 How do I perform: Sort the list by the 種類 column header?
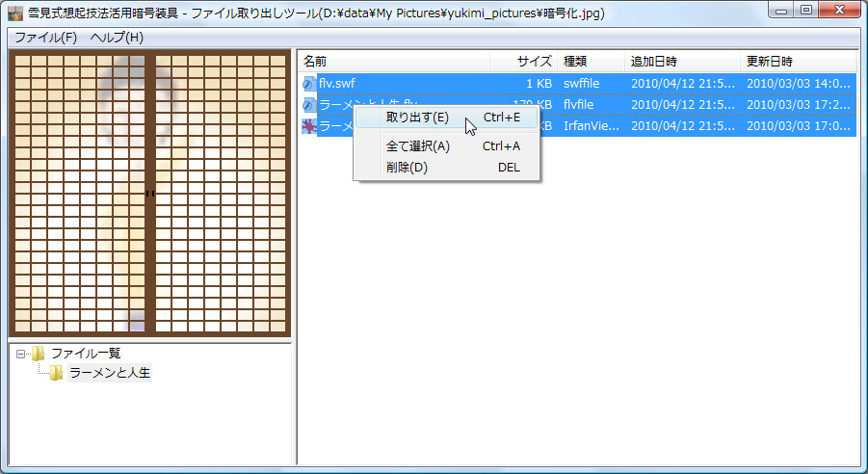coord(591,62)
